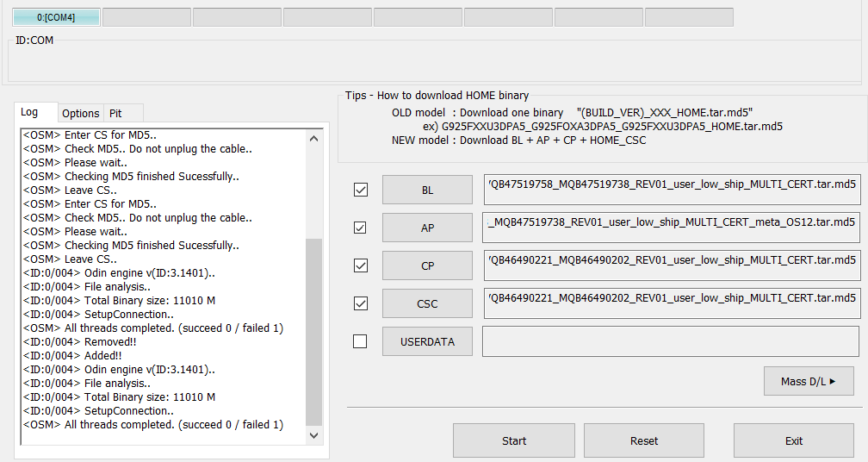This screenshot has height=462, width=868.
Task: Open the Mass D/L arrow menu
Action: click(x=809, y=381)
